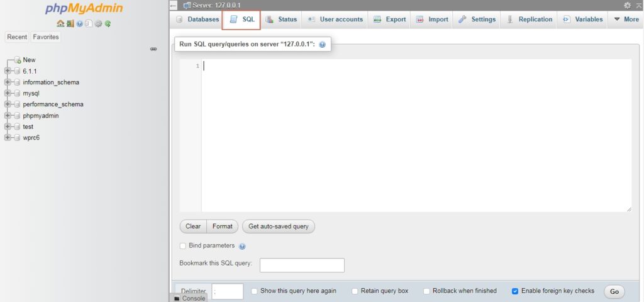Click the Delimiter input box
Viewport: 644px width, 302px height.
[228, 291]
